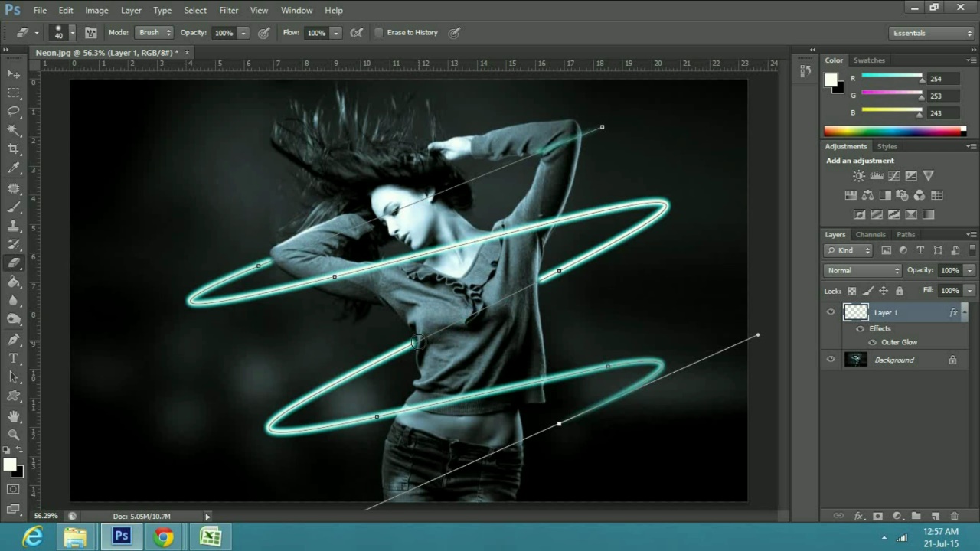Select the Zoom tool
The height and width of the screenshot is (551, 980).
point(14,434)
